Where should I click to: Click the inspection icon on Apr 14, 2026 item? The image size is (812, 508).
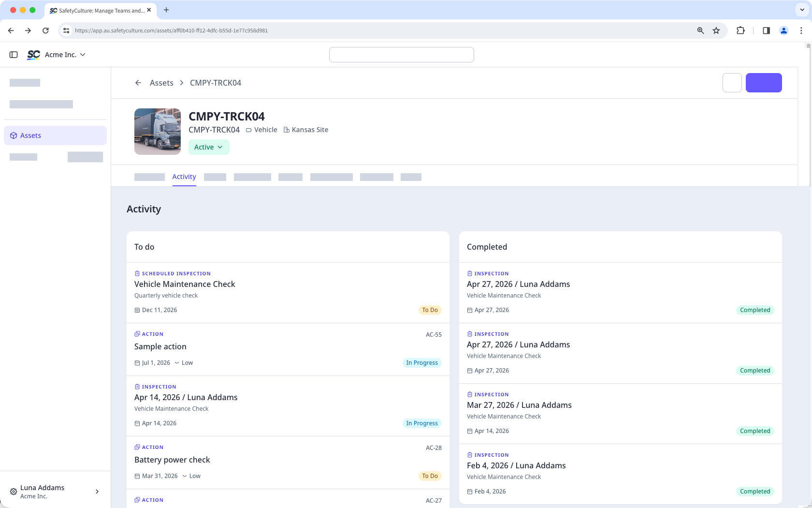(x=137, y=387)
